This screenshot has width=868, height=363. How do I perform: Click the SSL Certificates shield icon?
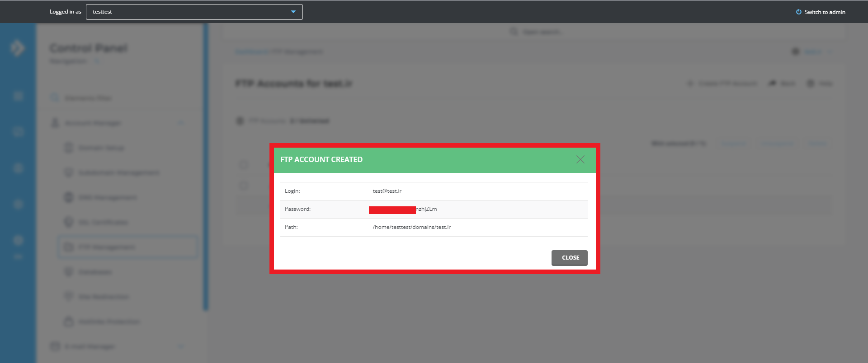[69, 222]
